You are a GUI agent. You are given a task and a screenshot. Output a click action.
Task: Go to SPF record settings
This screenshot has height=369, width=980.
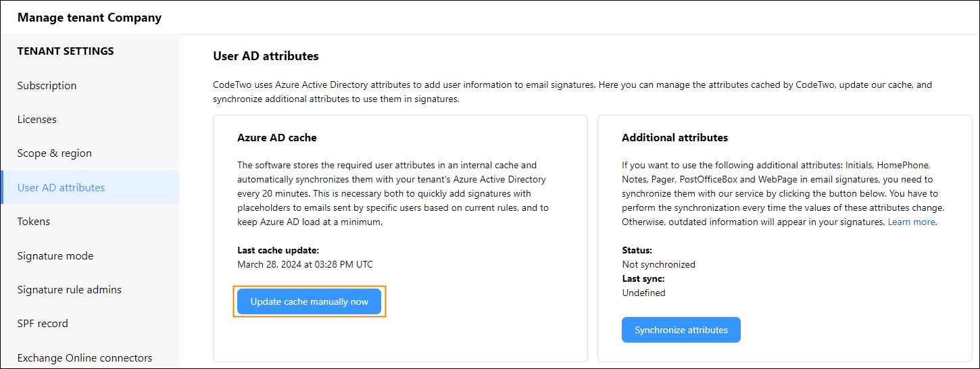[43, 323]
